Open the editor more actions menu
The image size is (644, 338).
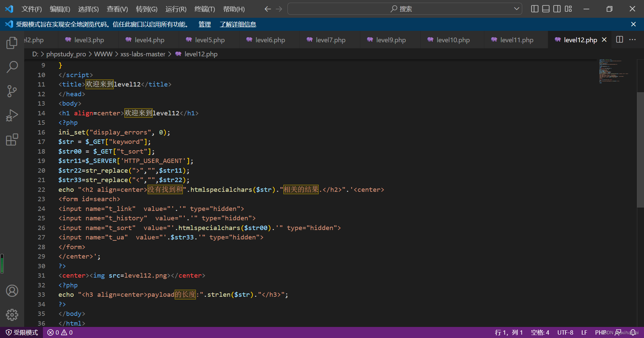pyautogui.click(x=633, y=40)
